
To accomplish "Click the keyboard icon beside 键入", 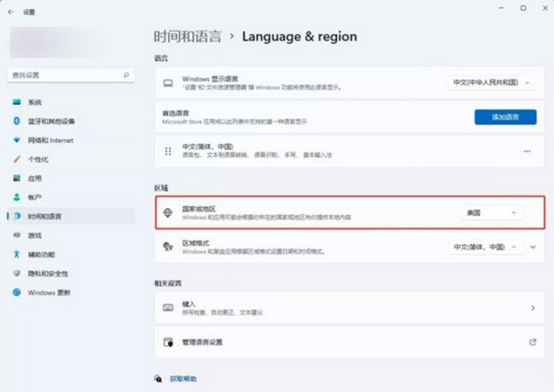I will click(168, 308).
